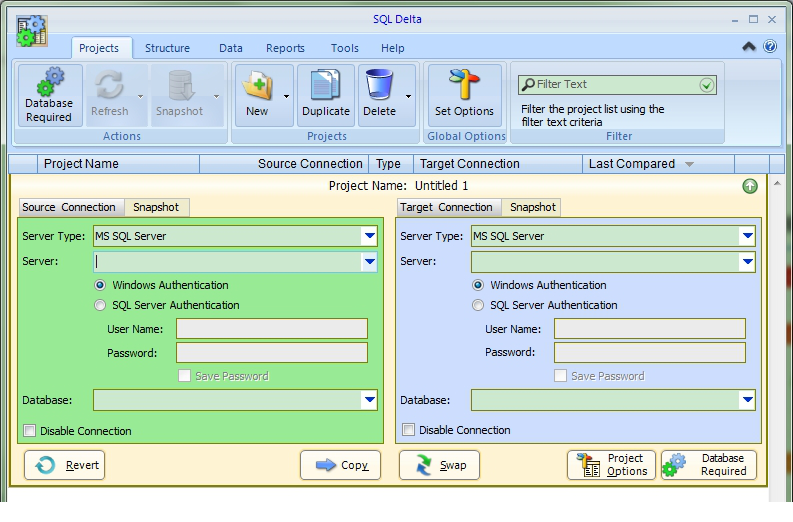Click the Filter Text input field
This screenshot has height=522, width=793.
point(617,84)
